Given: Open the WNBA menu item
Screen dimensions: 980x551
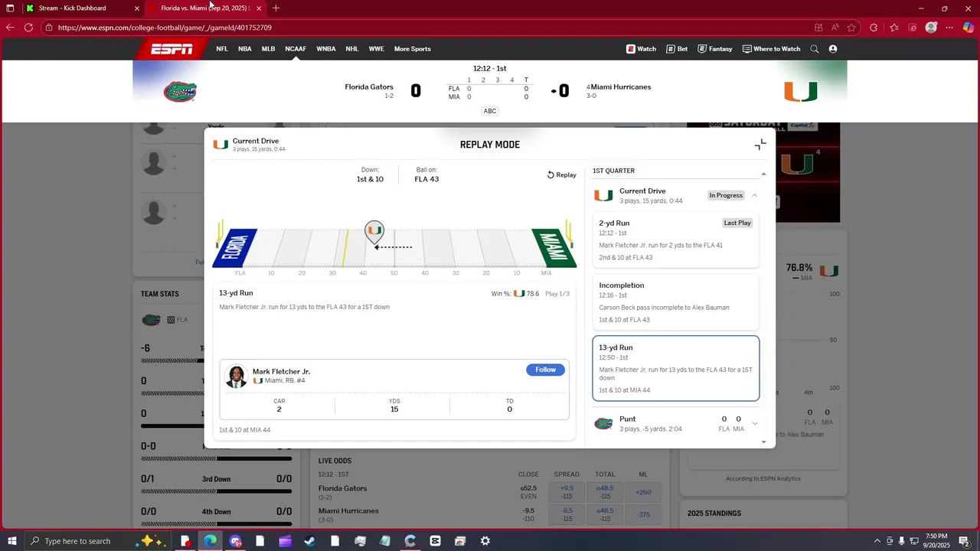Looking at the screenshot, I should point(326,49).
